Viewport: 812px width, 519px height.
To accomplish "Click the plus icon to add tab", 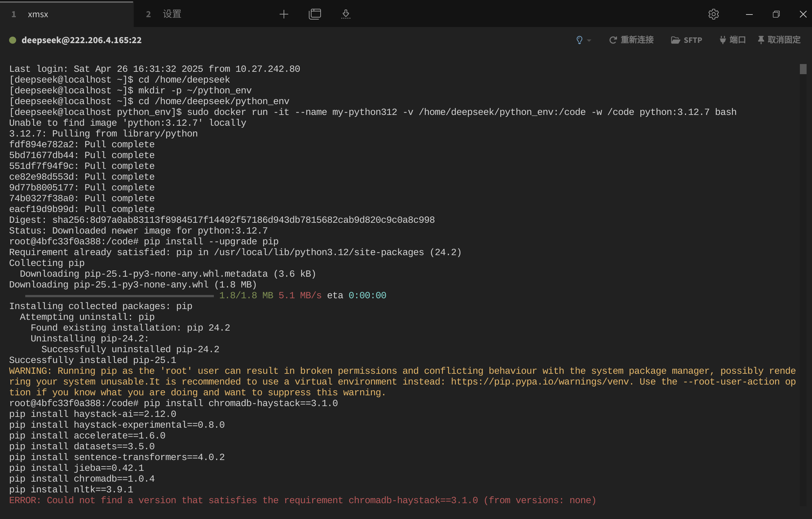I will pos(284,14).
